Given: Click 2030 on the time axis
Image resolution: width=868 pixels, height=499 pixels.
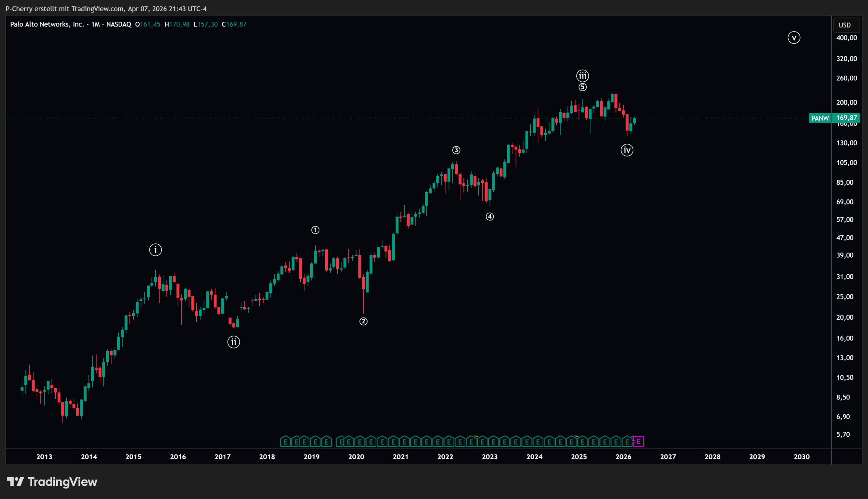Looking at the screenshot, I should [801, 457].
